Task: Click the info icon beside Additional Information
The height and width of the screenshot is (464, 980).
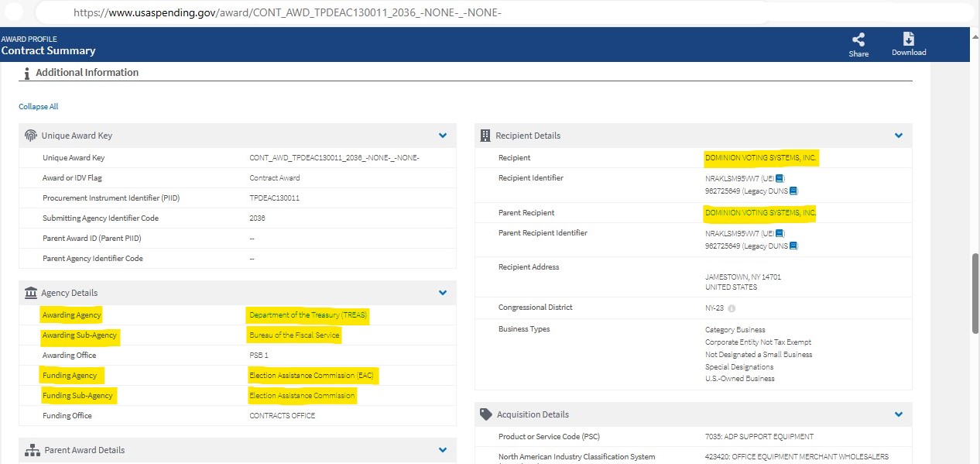Action: point(27,73)
